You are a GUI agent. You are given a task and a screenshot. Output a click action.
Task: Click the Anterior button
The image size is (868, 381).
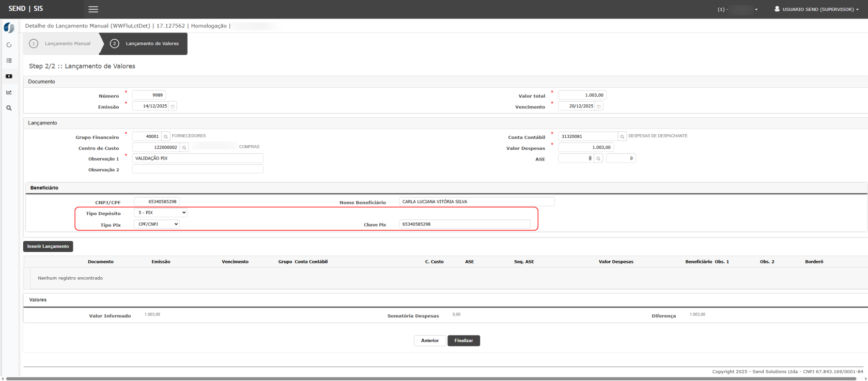click(429, 341)
